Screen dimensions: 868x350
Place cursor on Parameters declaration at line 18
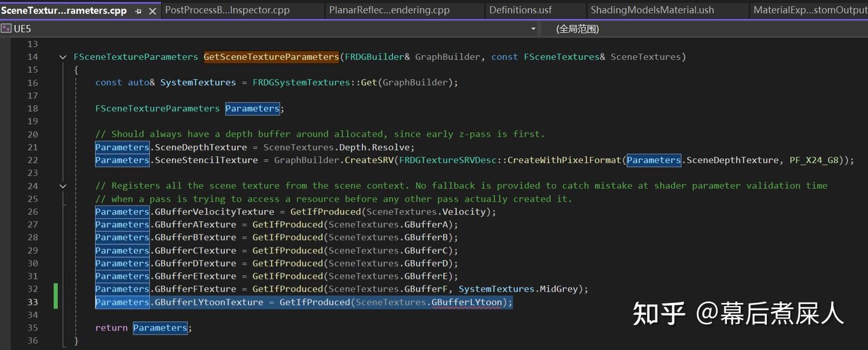[252, 108]
